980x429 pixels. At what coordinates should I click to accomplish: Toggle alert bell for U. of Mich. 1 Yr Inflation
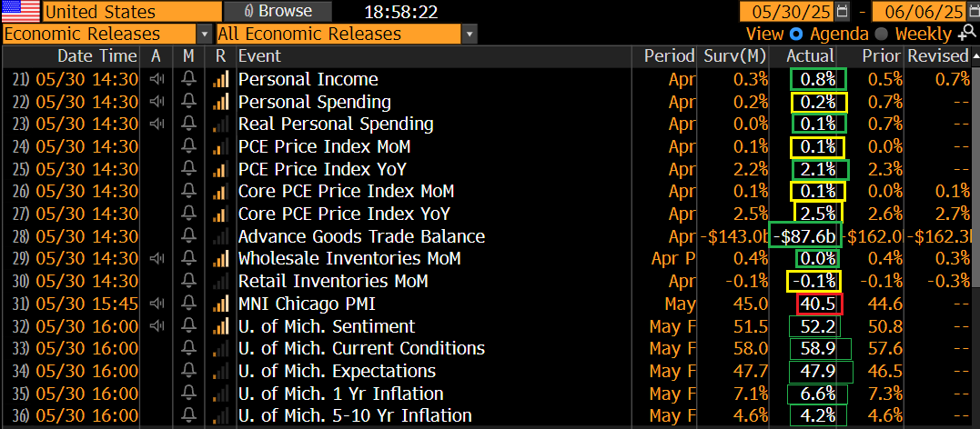click(188, 394)
